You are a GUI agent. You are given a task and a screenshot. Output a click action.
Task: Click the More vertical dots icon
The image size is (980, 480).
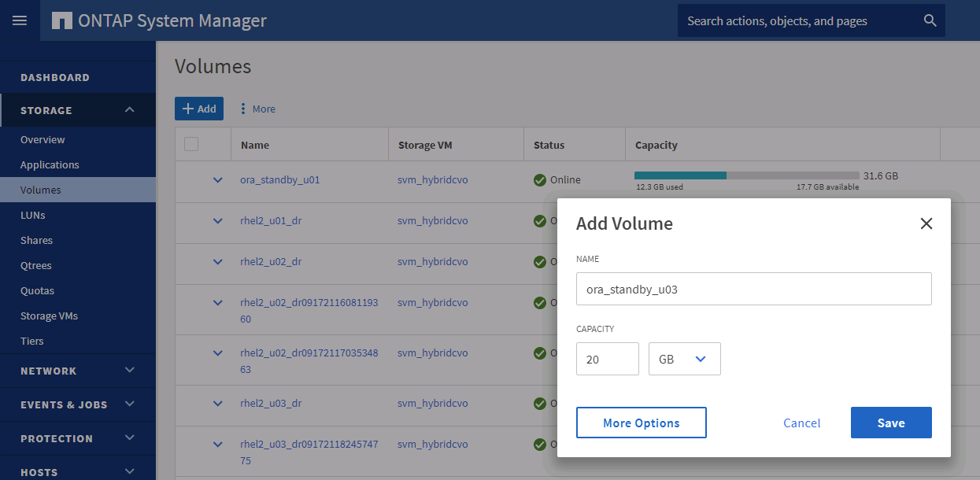[242, 109]
